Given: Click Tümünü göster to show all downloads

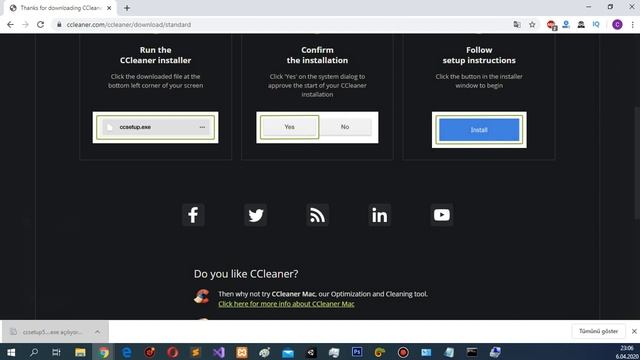Looking at the screenshot, I should [x=598, y=331].
